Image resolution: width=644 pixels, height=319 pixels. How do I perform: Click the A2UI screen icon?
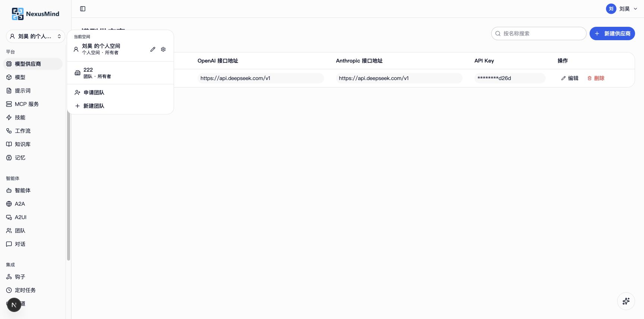9,217
